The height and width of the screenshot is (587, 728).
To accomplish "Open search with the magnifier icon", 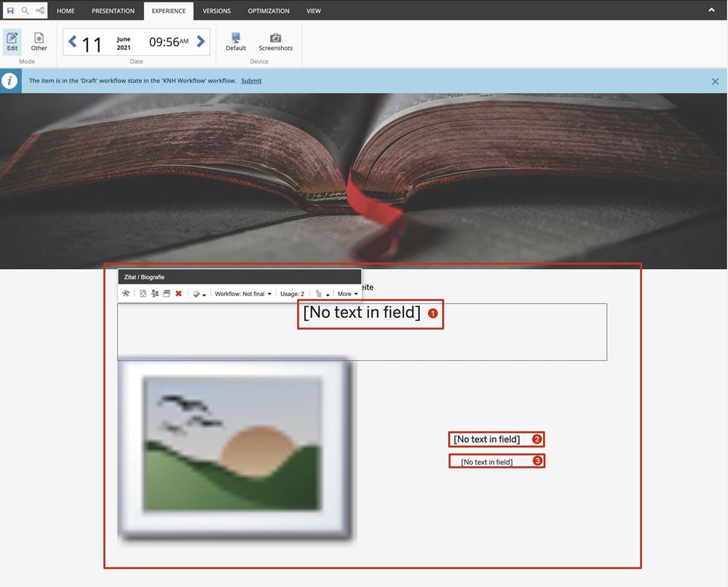I will click(24, 10).
